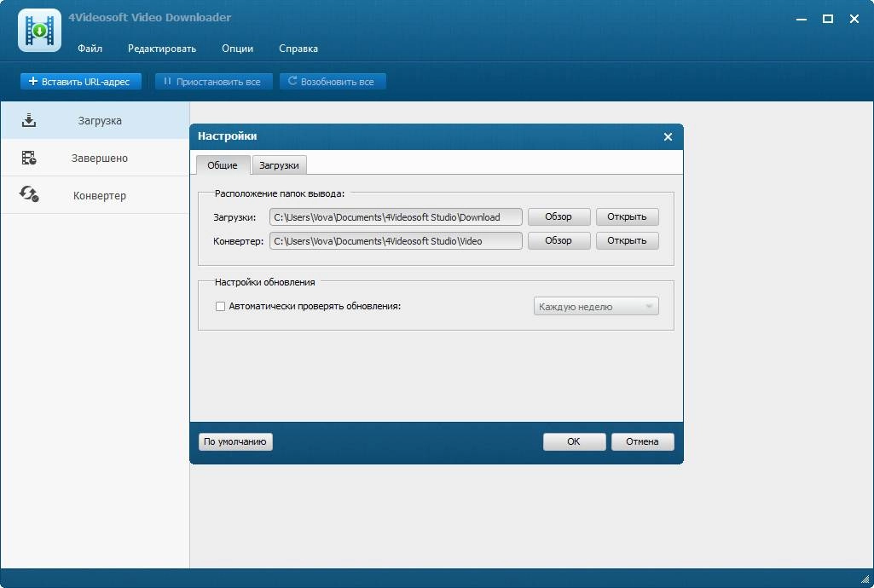Image resolution: width=874 pixels, height=588 pixels.
Task: Open the Каждую неделю update frequency dropdown
Action: (596, 306)
